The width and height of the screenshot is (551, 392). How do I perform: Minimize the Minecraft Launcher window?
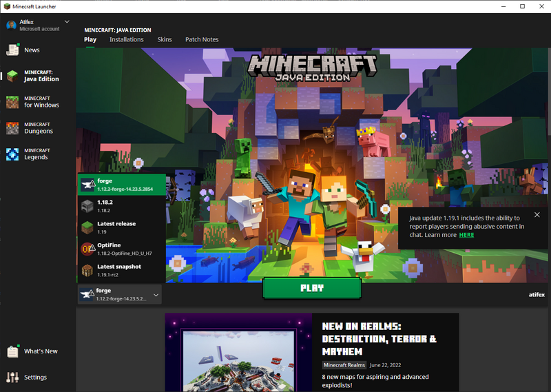(x=503, y=6)
